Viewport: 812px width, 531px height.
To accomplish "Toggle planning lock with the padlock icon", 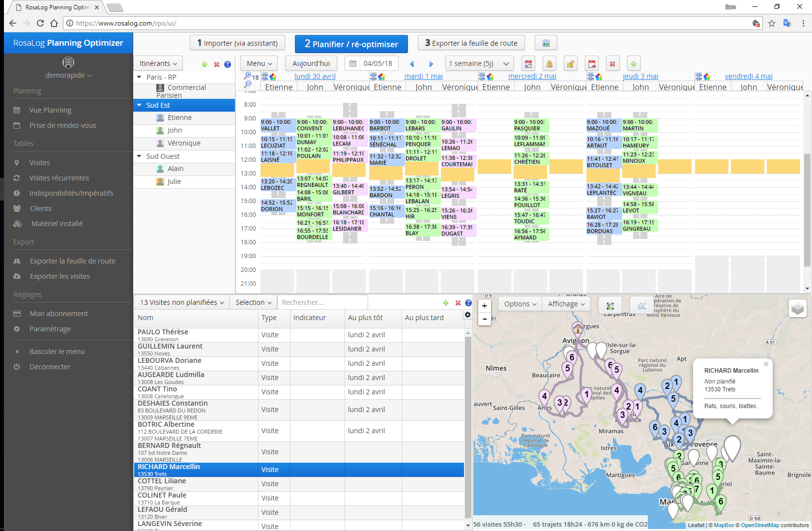I will [549, 63].
